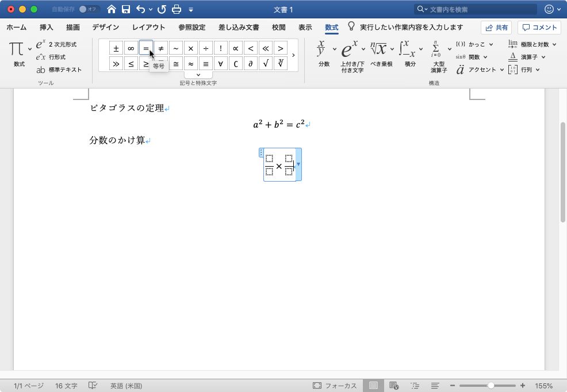Insert the infinity symbol
567x392 pixels.
131,48
